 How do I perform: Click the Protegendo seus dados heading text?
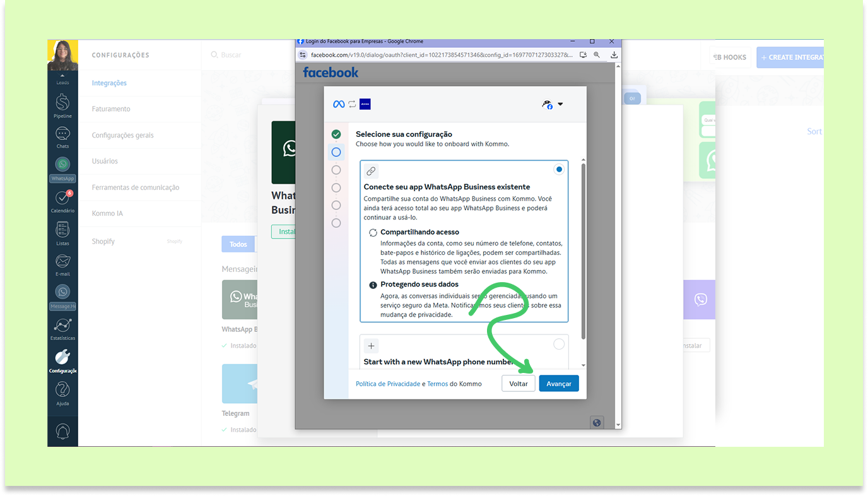(x=419, y=285)
